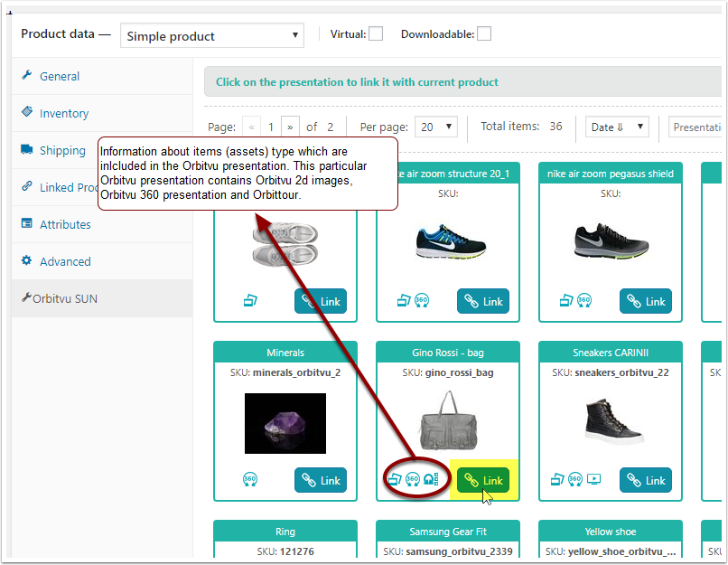Screen dimensions: 728x565
Task: Click the 360 icon on Sneakers CARINII card
Action: pyautogui.click(x=574, y=479)
